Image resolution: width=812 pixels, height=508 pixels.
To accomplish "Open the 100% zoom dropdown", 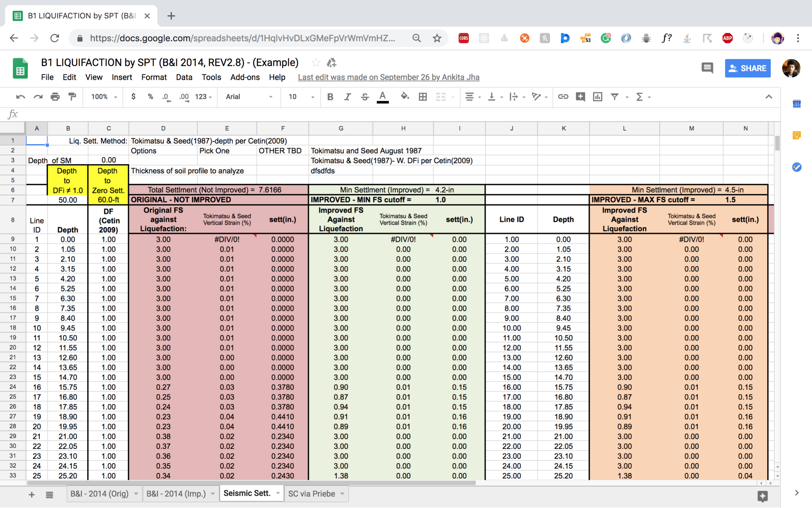I will point(104,97).
